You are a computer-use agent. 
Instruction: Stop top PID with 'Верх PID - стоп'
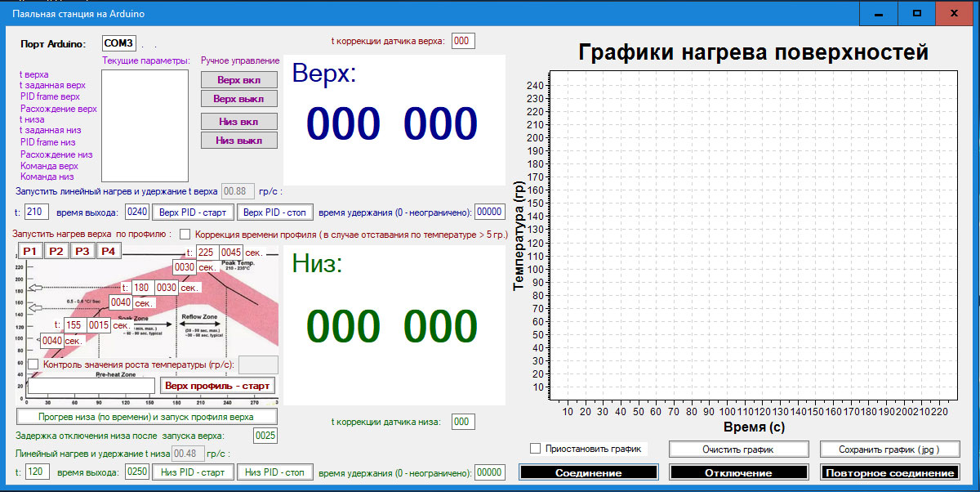tap(274, 212)
